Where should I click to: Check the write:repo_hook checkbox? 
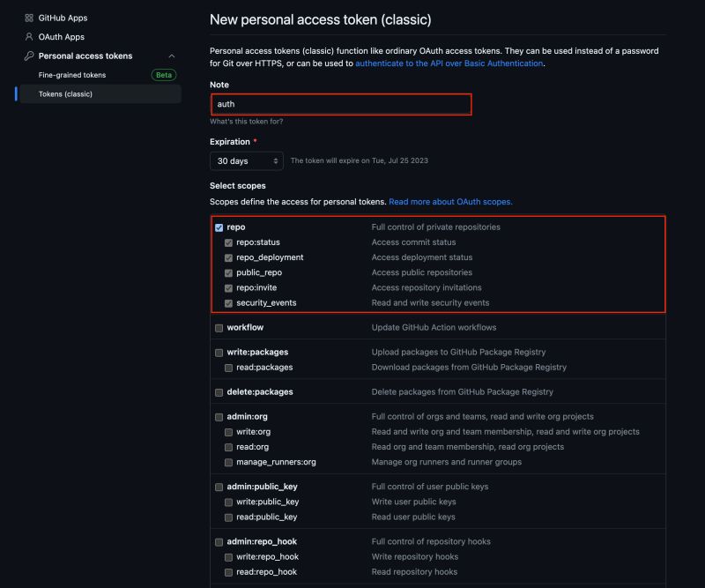coord(228,557)
